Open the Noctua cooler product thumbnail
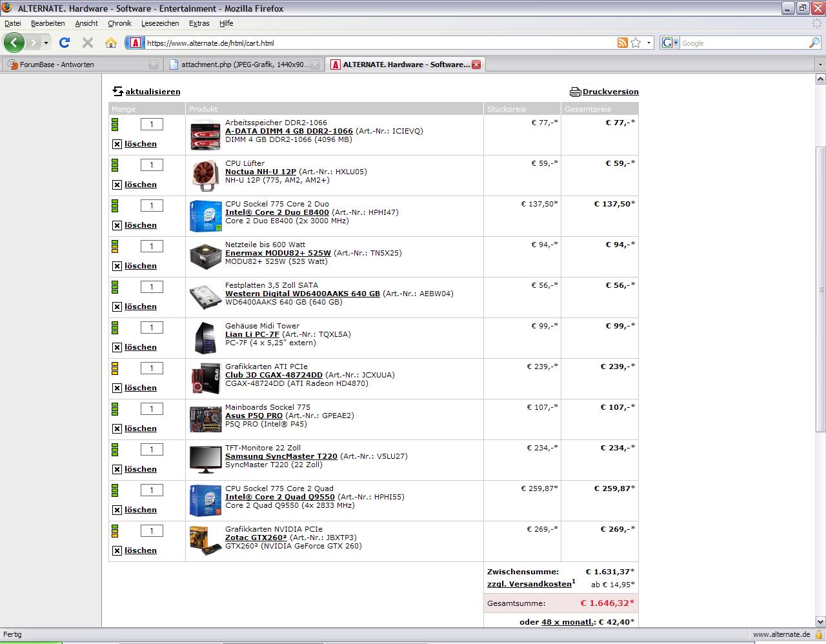 tap(205, 176)
